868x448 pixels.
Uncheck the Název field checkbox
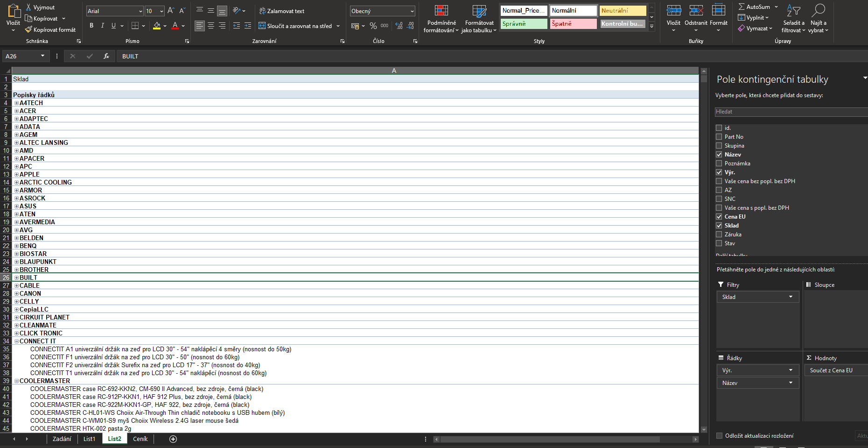point(719,155)
